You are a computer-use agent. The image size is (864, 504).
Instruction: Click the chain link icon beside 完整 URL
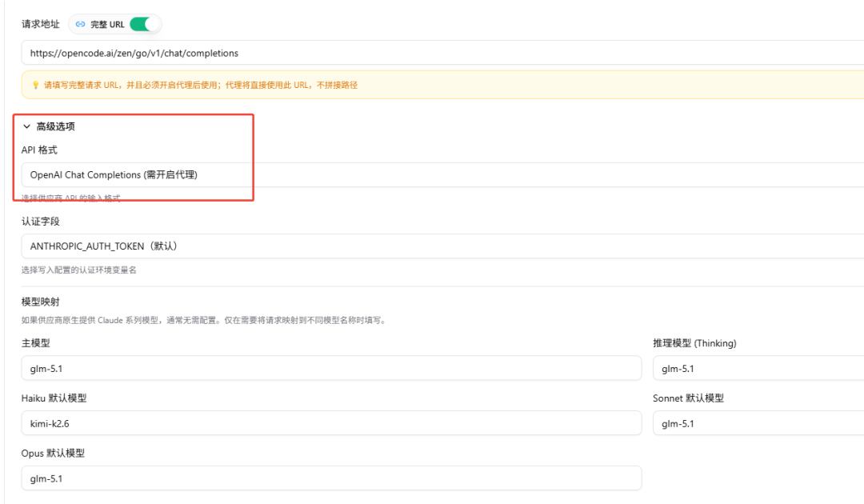[80, 24]
